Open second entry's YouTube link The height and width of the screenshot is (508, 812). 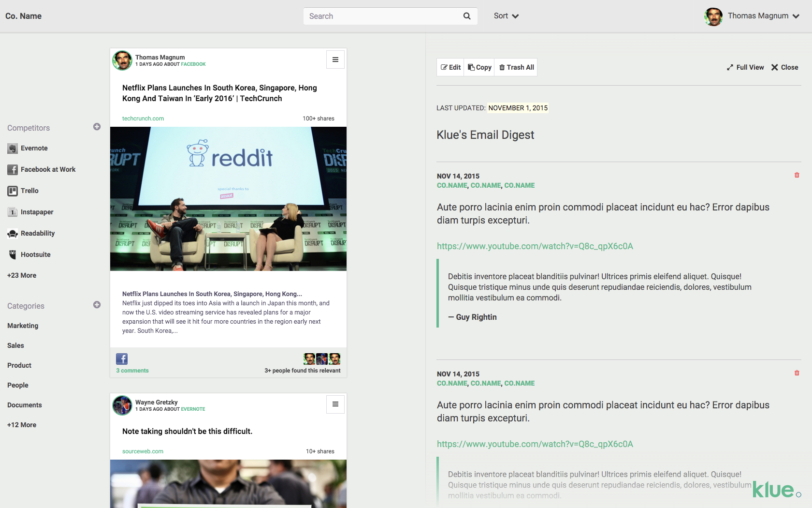(535, 444)
